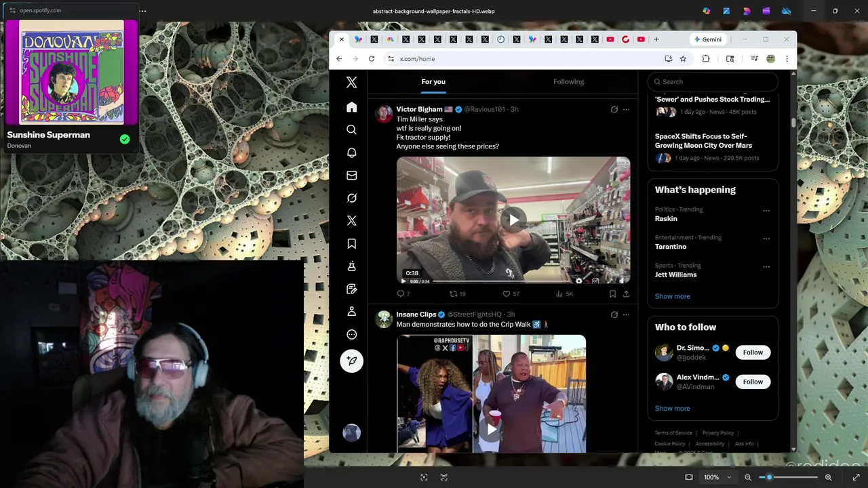
Task: Open Gemini button in Chrome
Action: coord(707,39)
